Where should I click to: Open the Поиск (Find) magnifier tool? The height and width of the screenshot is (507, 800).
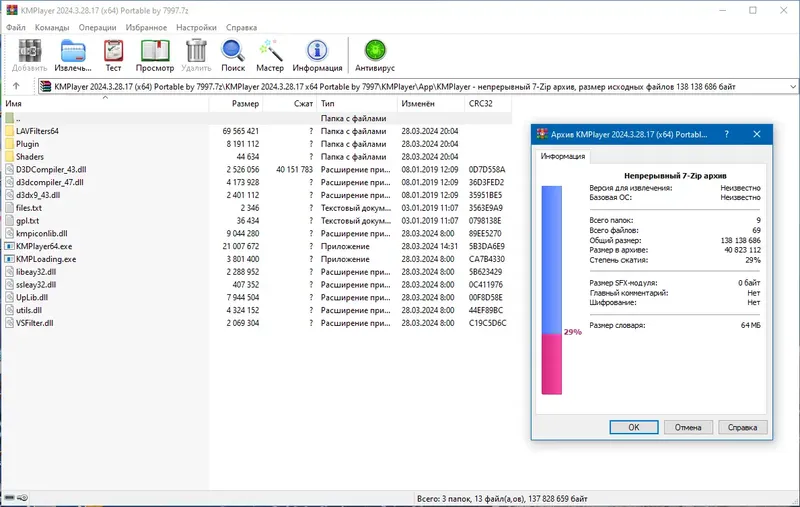coord(233,51)
